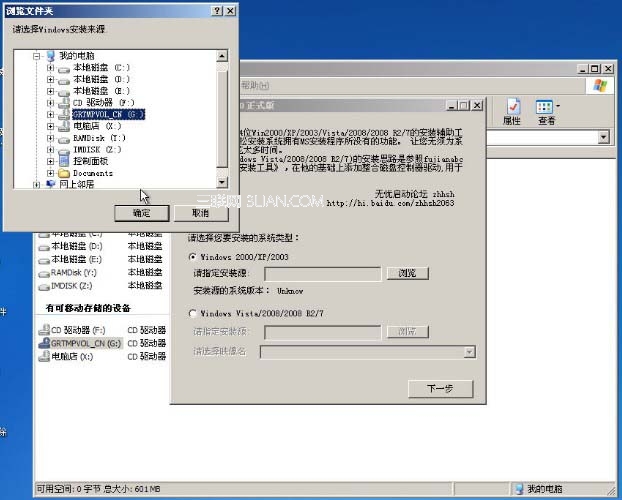622x500 pixels.
Task: Expand CD 驱动器 (F:) in folder tree
Action: point(50,103)
